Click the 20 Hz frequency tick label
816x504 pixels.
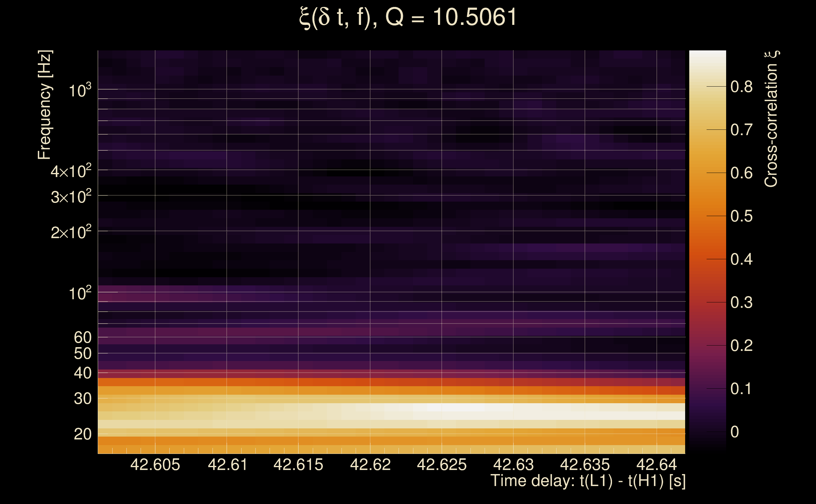tap(82, 434)
